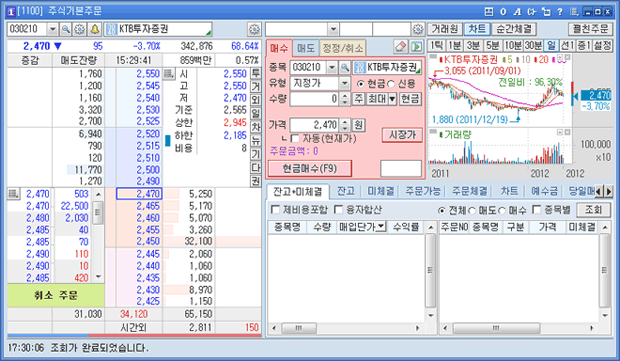
Task: Click the eraser icon in order panel
Action: [401, 47]
